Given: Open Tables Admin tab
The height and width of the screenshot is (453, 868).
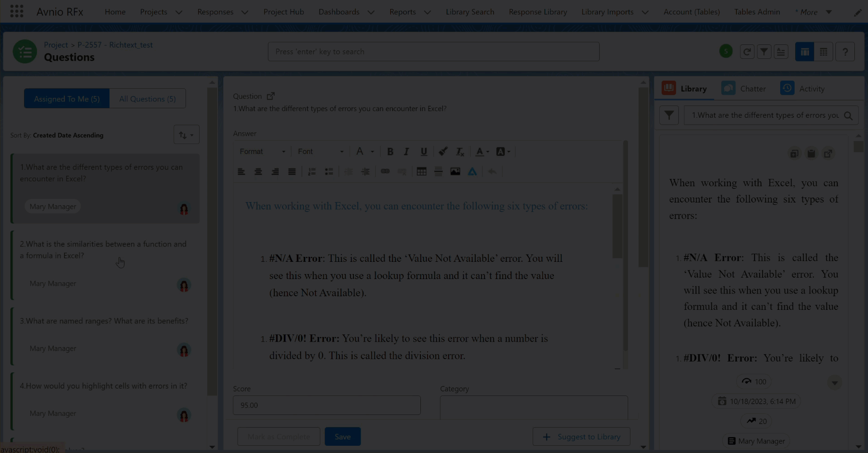Looking at the screenshot, I should [x=757, y=12].
